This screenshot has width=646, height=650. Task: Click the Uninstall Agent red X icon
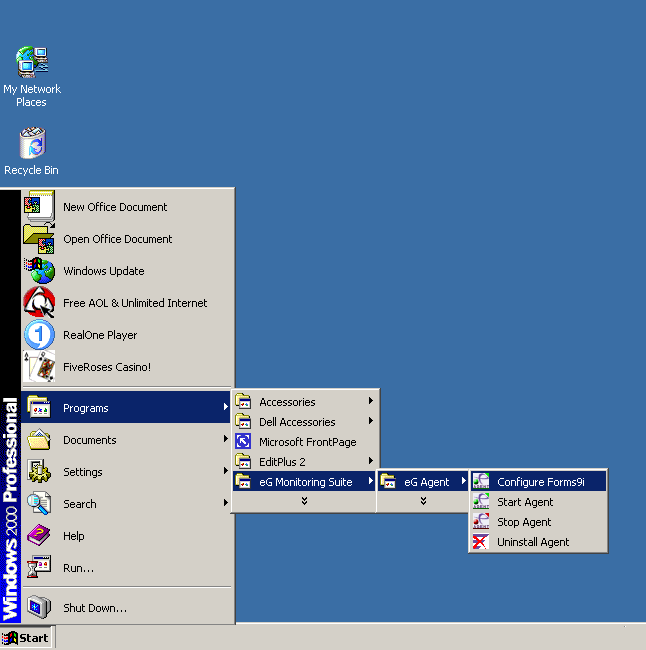pos(481,541)
